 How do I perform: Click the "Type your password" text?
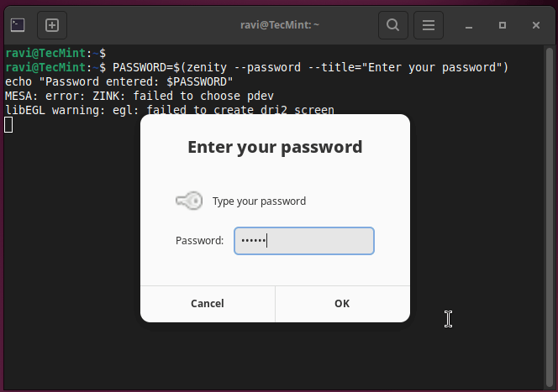pyautogui.click(x=259, y=201)
